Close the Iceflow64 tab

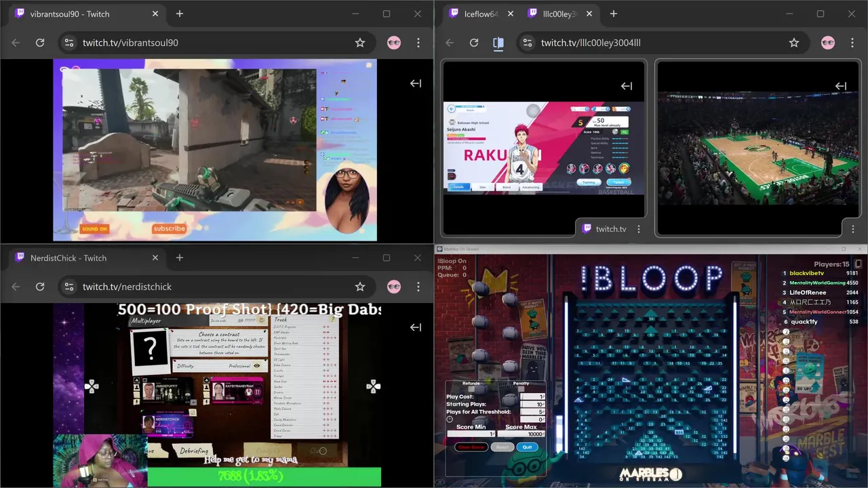click(x=510, y=14)
